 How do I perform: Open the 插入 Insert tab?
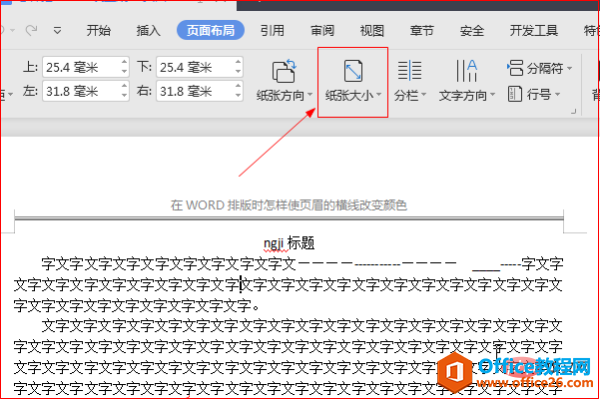click(x=148, y=30)
